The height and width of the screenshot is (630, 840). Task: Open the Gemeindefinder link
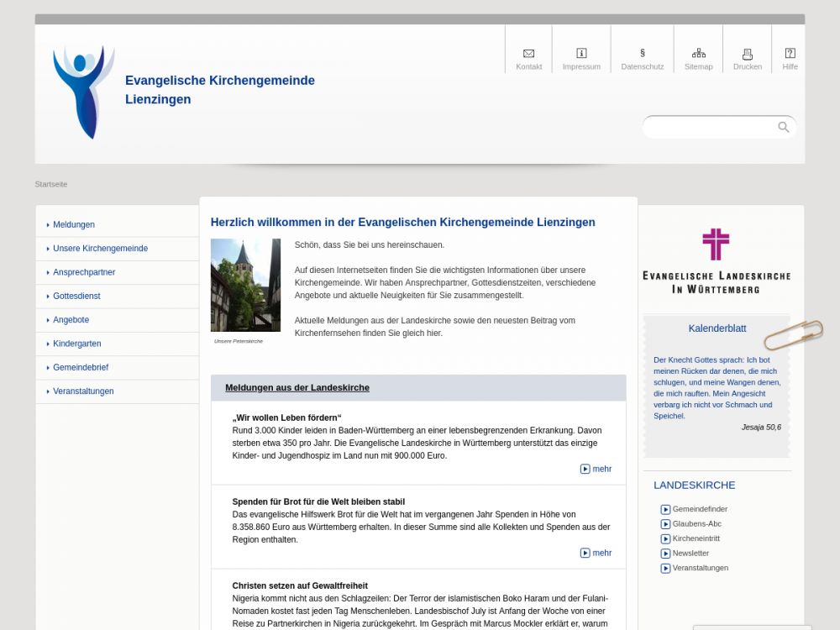[x=699, y=509]
